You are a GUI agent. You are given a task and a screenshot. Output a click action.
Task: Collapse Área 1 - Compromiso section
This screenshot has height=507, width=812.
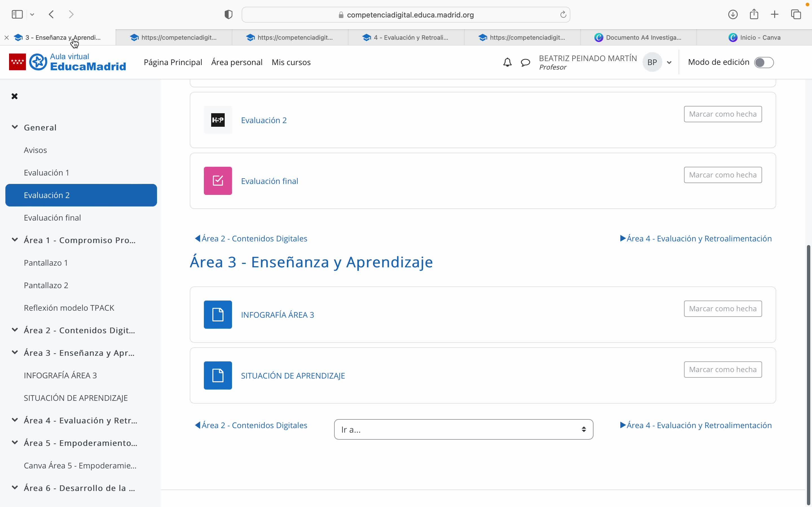pos(15,240)
